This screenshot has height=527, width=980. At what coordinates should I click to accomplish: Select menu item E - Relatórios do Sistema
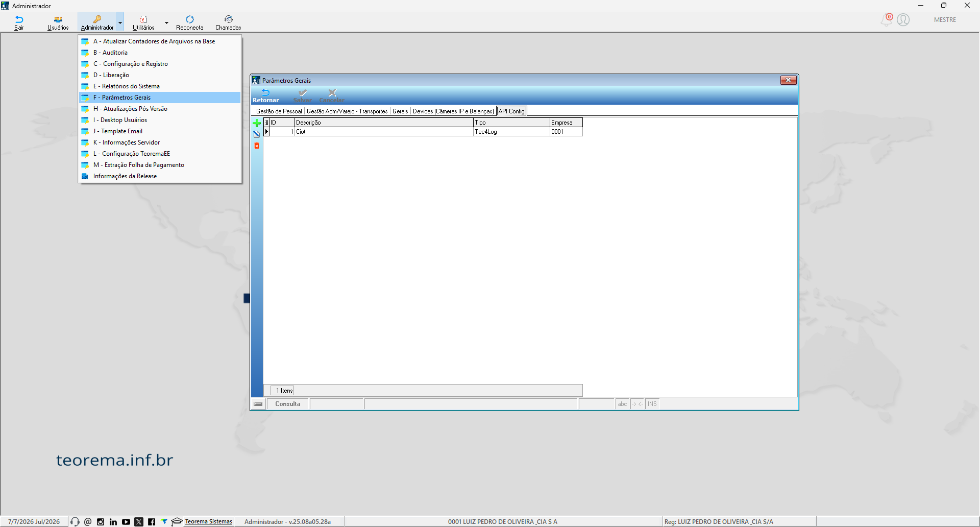(x=160, y=86)
